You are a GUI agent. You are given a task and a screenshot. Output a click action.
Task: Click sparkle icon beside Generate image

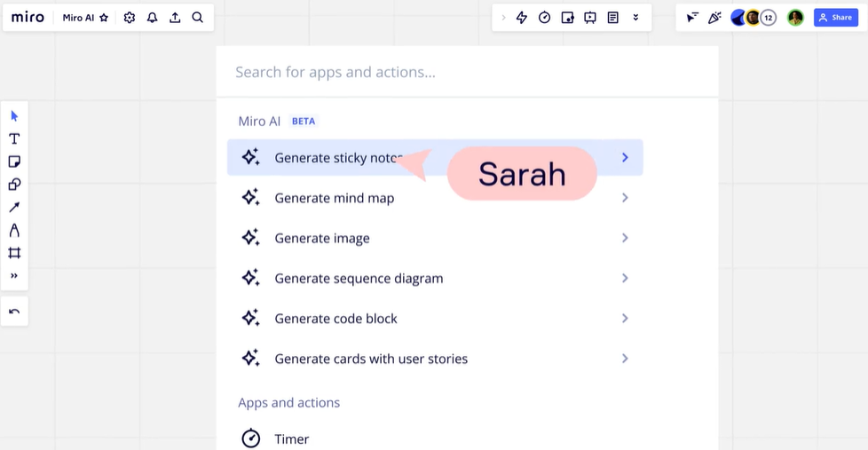tap(251, 238)
